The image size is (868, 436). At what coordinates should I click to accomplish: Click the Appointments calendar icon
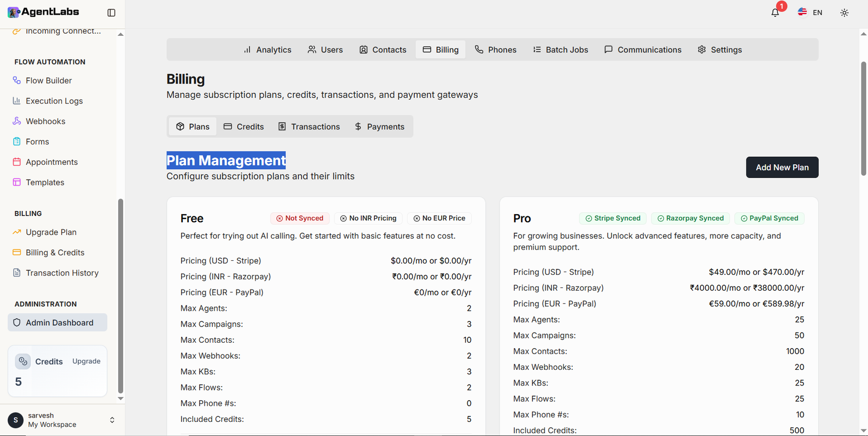pos(17,162)
